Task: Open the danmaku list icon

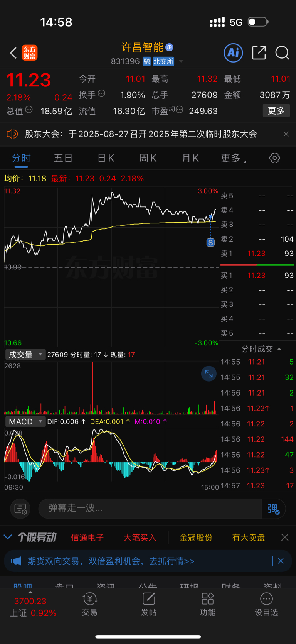Action: point(20,509)
